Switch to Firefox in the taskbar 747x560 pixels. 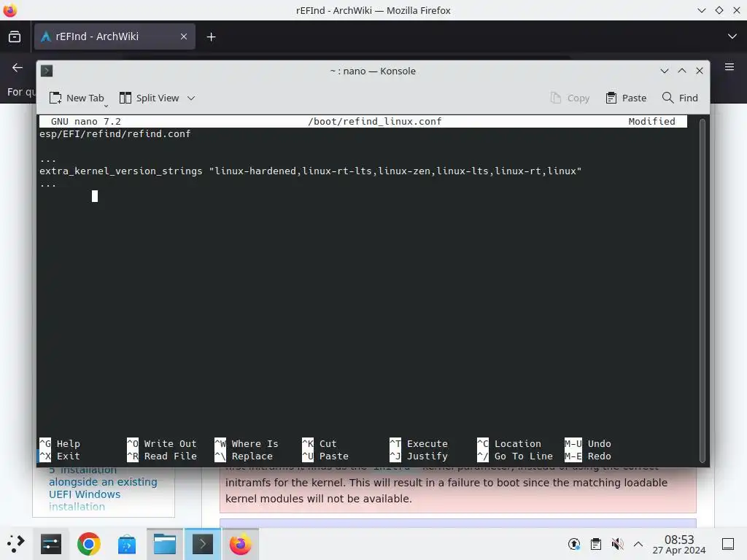click(241, 544)
